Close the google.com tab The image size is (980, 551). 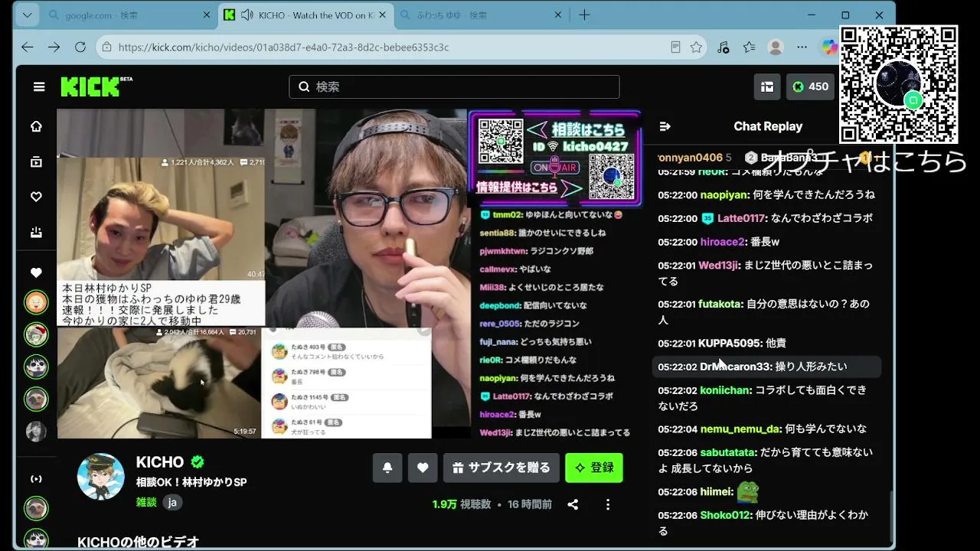[x=207, y=15]
